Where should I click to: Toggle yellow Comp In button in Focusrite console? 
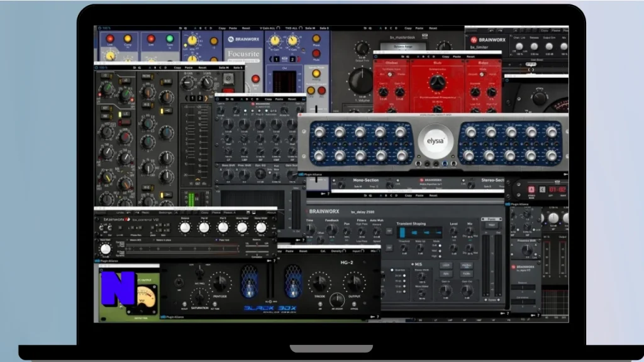click(128, 39)
